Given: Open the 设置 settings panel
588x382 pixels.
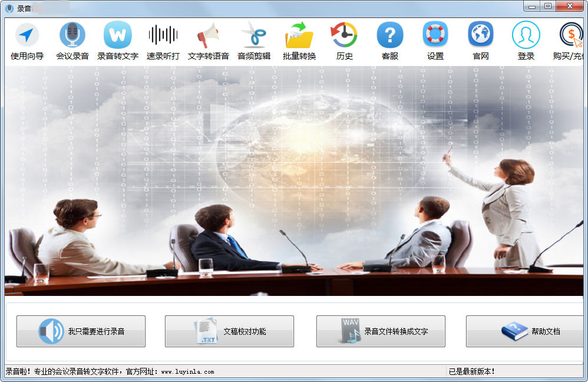Looking at the screenshot, I should pyautogui.click(x=435, y=39).
